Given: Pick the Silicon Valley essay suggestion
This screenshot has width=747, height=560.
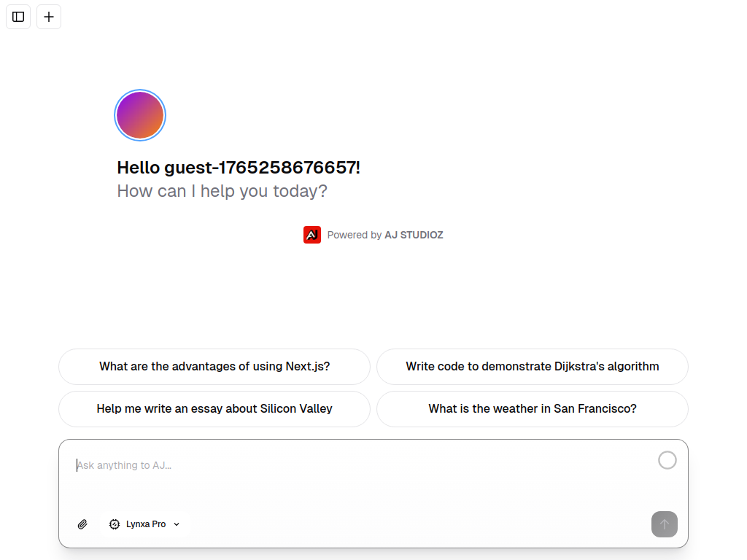Looking at the screenshot, I should tap(214, 409).
